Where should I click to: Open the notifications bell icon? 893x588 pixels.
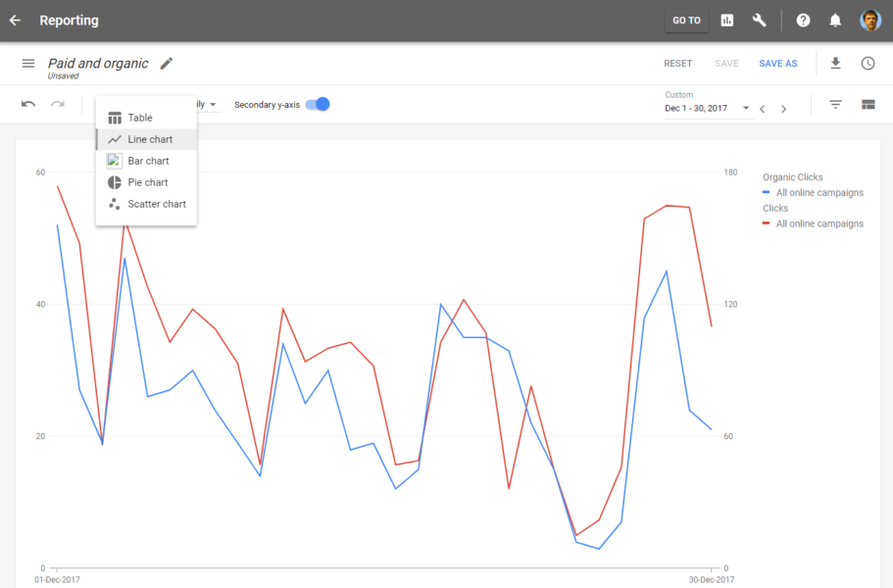click(834, 20)
